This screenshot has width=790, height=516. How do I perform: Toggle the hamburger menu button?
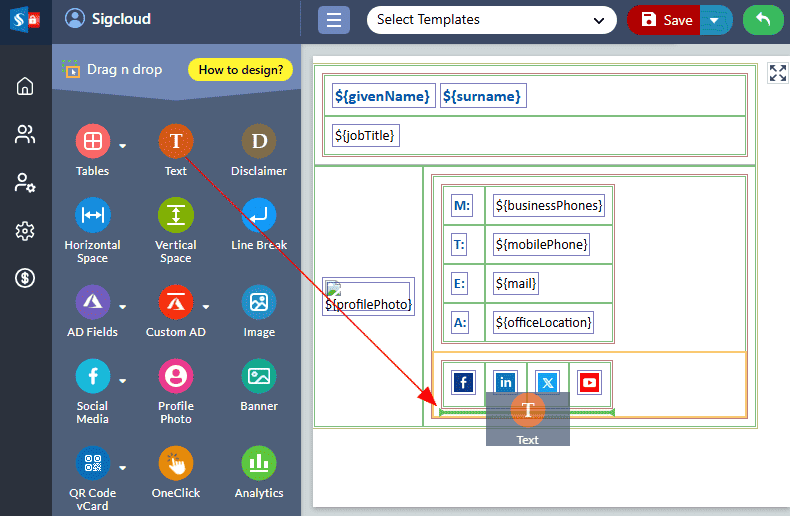(x=334, y=20)
